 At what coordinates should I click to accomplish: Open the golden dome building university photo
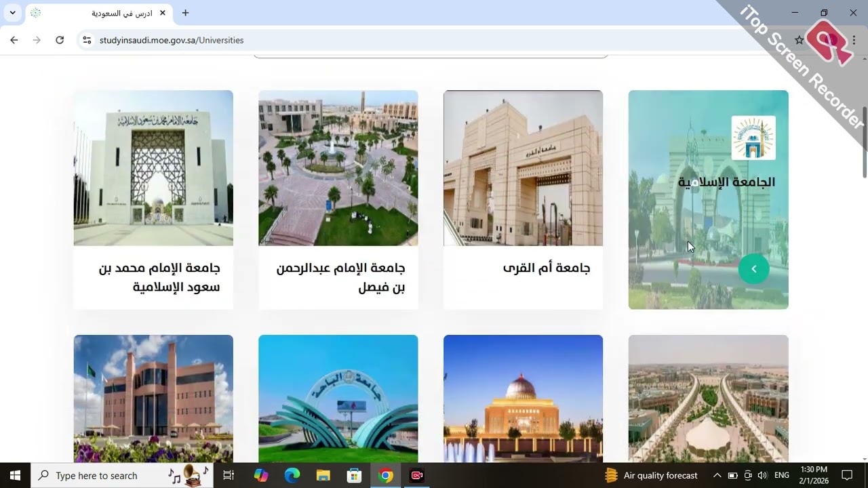[523, 399]
